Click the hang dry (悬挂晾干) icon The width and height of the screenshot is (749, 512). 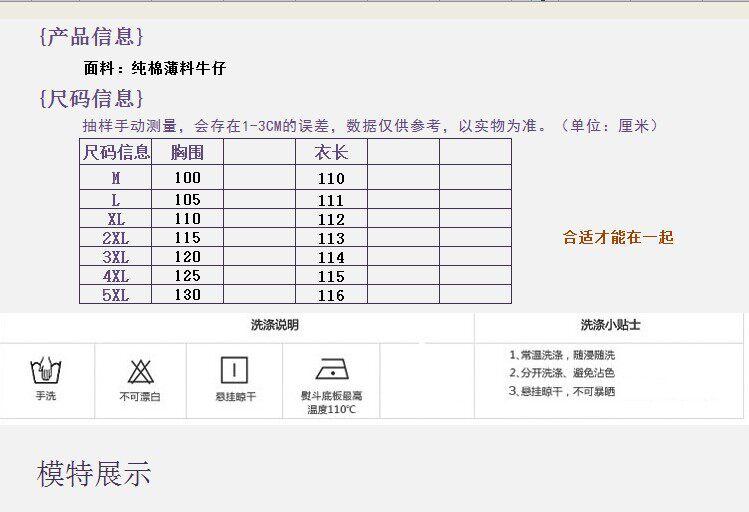pos(235,369)
